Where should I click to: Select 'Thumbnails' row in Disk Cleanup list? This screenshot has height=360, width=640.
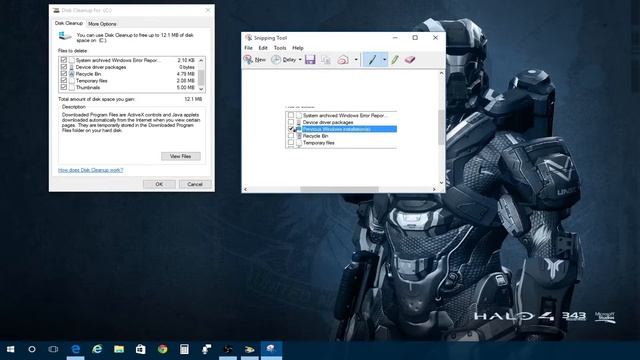pyautogui.click(x=128, y=87)
